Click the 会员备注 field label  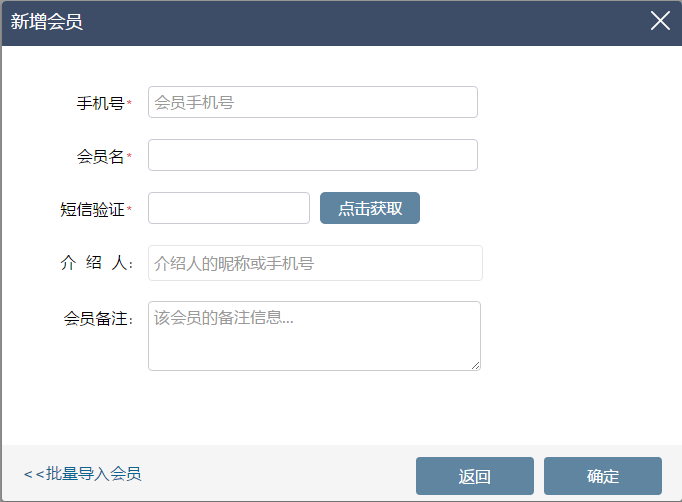(98, 318)
